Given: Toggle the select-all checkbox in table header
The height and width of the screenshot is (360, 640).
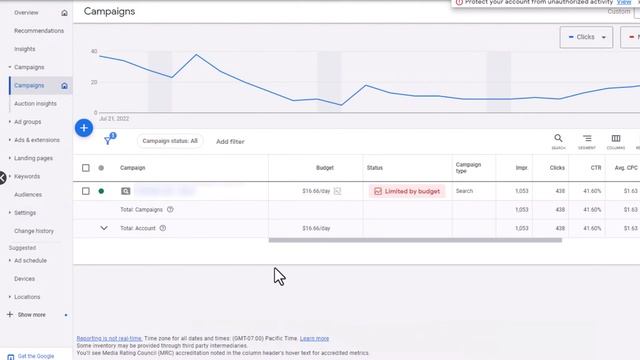Looking at the screenshot, I should click(86, 168).
